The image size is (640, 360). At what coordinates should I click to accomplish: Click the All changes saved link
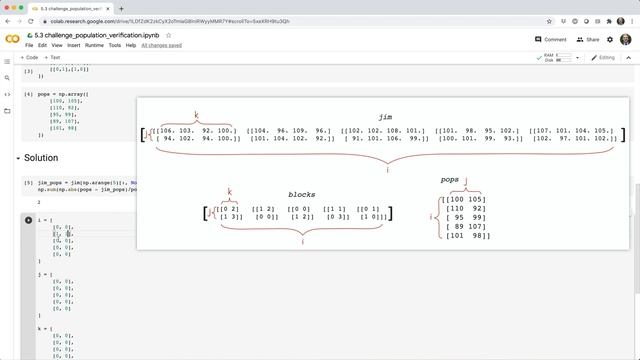(162, 45)
